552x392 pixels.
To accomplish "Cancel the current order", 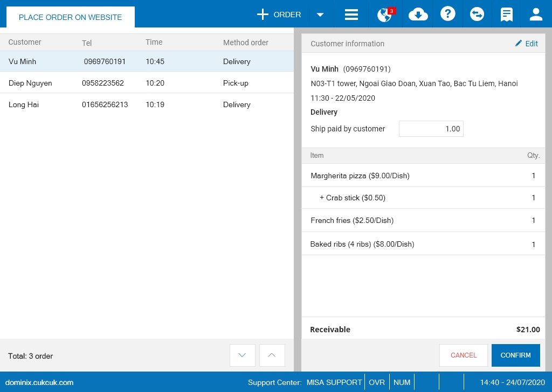I will pyautogui.click(x=464, y=355).
